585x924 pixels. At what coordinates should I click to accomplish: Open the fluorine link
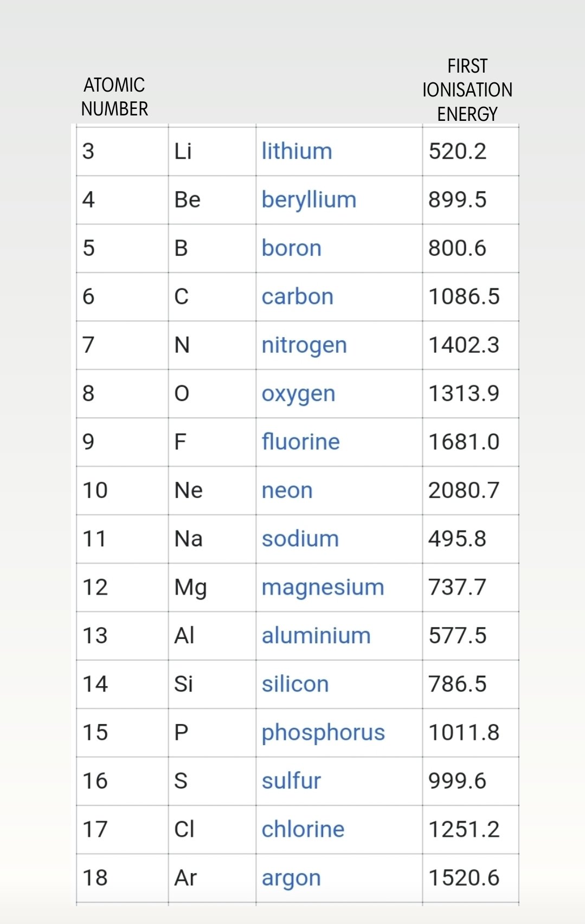[x=300, y=442]
